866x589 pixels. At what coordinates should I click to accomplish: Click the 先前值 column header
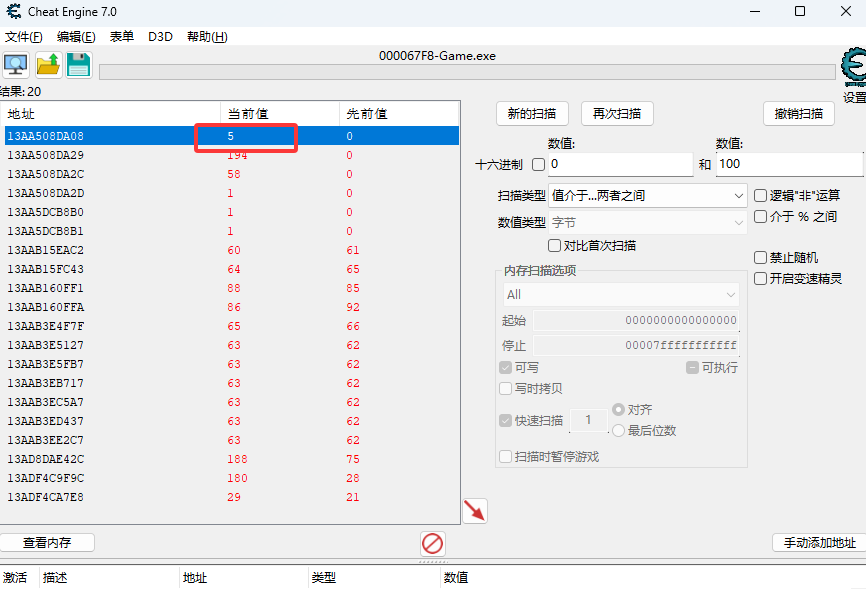pyautogui.click(x=399, y=114)
